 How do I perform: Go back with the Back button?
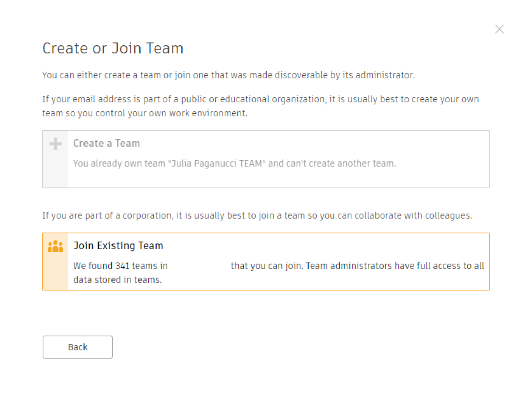coord(77,347)
